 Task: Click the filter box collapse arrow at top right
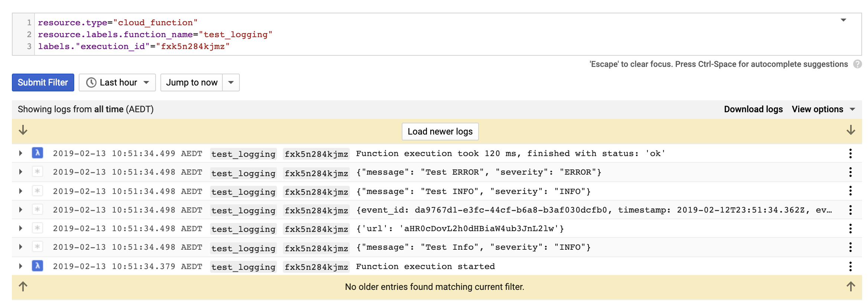pos(843,20)
